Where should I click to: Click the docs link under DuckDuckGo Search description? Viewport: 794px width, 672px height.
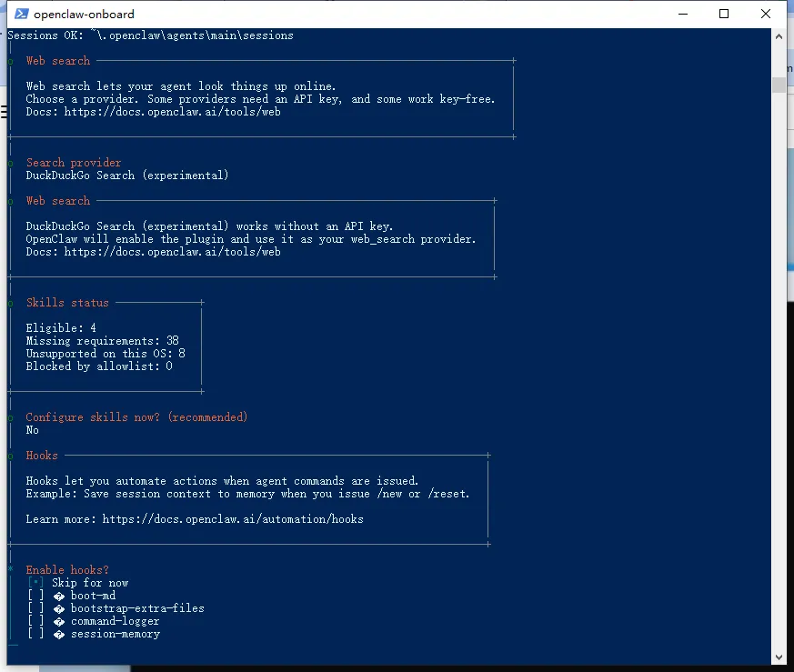[x=172, y=252]
